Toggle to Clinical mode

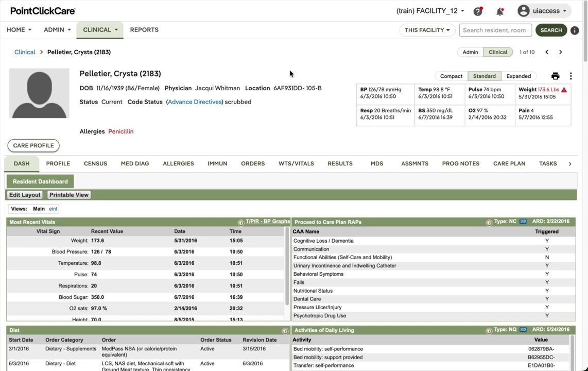point(498,52)
